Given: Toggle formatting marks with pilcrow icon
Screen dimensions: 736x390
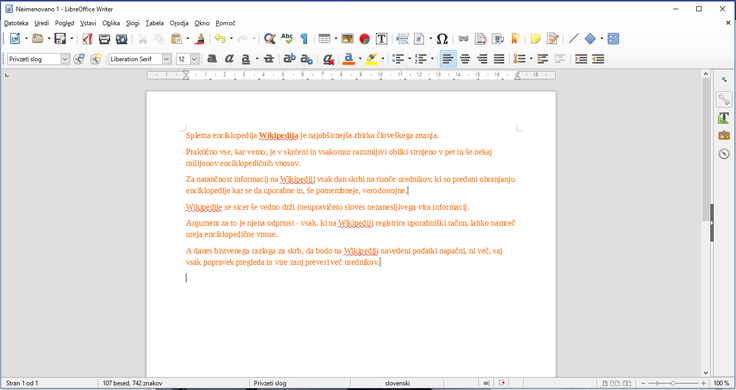Looking at the screenshot, I should [x=304, y=38].
